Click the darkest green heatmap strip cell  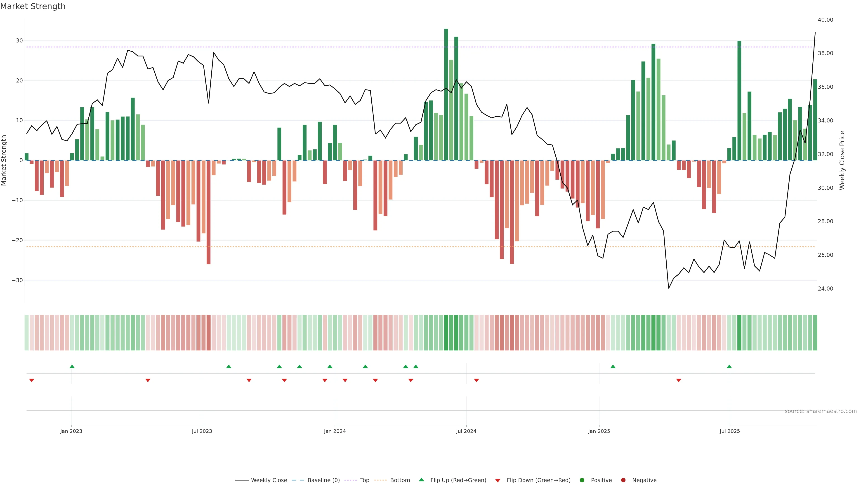(446, 332)
